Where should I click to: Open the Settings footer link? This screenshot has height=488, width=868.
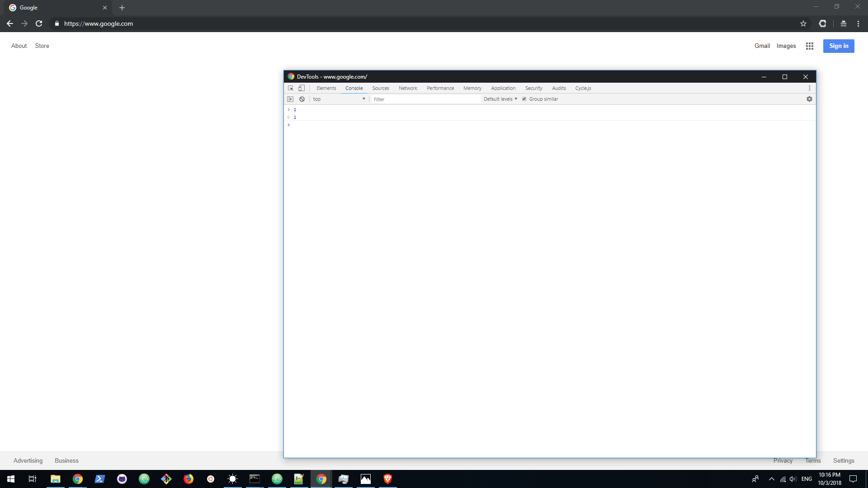[844, 461]
